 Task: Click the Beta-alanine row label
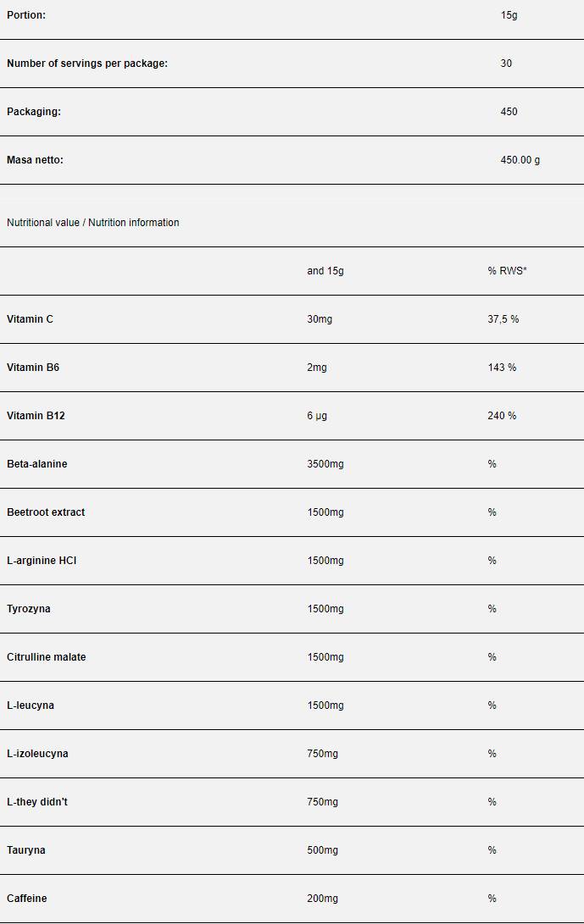(x=37, y=464)
